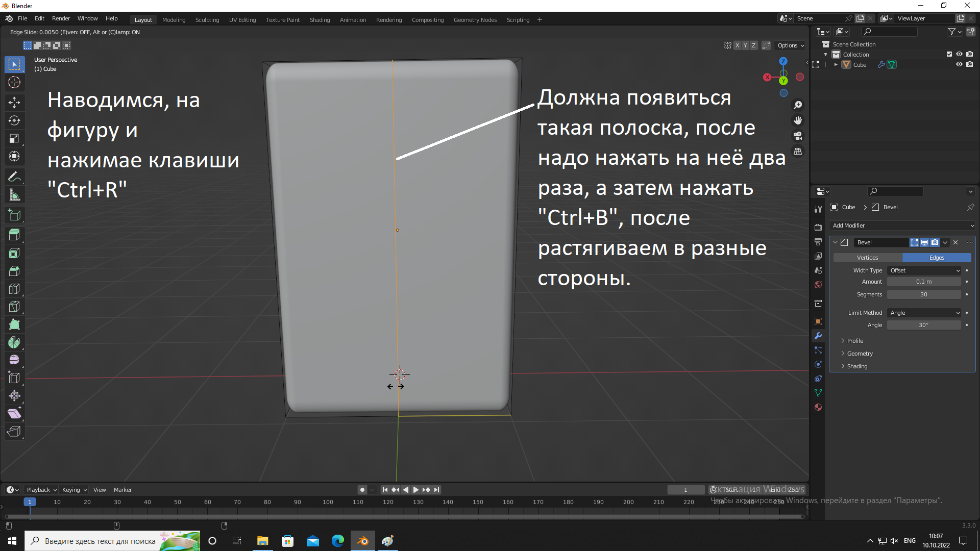The width and height of the screenshot is (980, 551).
Task: Toggle Cube render camera icon
Action: click(x=969, y=64)
